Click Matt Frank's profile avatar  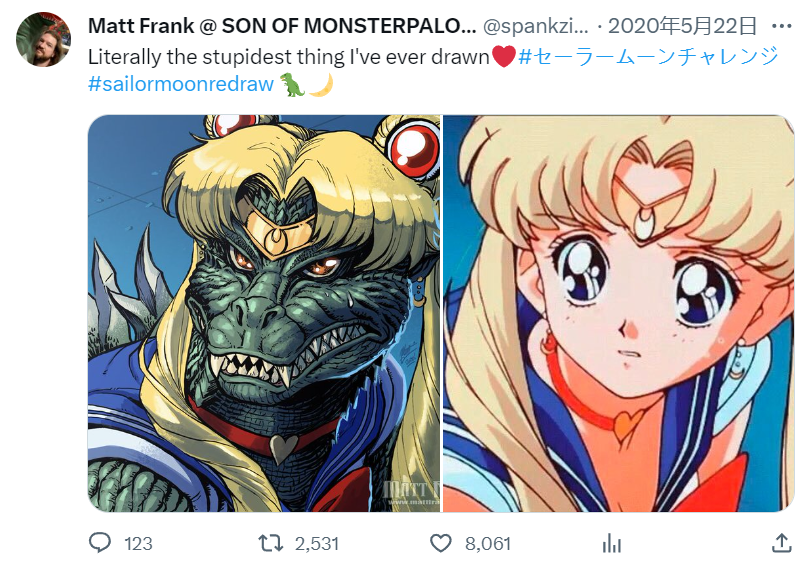tap(43, 40)
